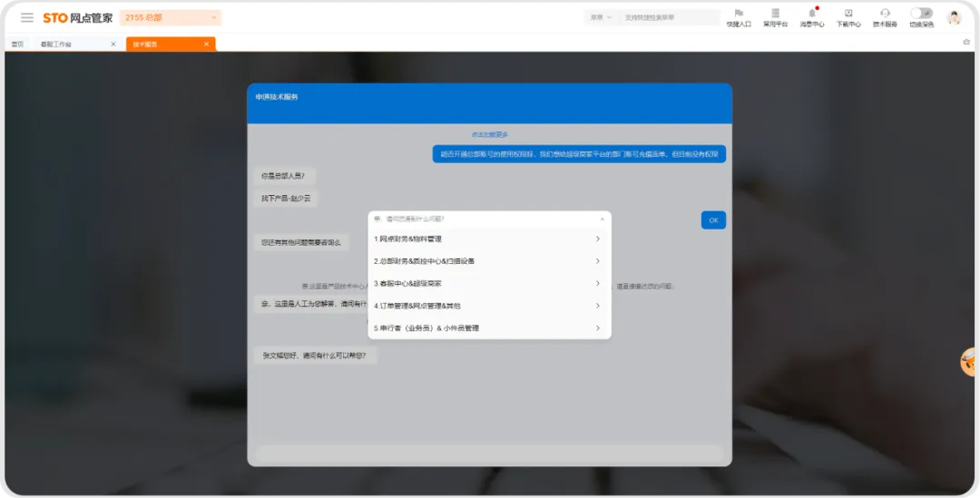Open 常用平台 stack icon
This screenshot has width=980, height=498.
pyautogui.click(x=775, y=18)
